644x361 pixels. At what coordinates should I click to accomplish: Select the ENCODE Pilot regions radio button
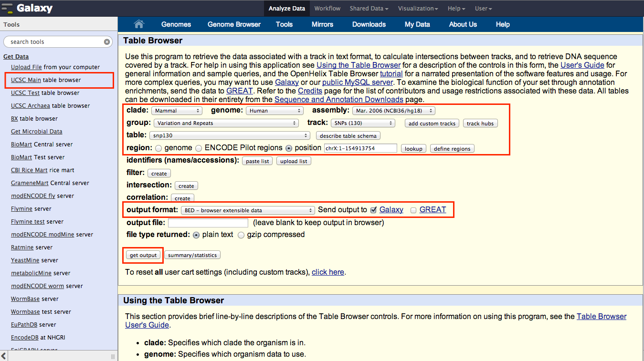pos(199,148)
